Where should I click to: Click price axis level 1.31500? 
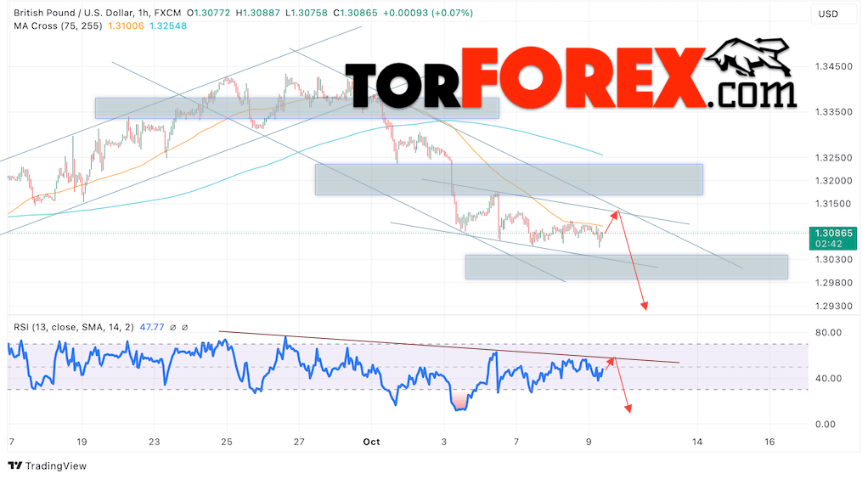[x=834, y=204]
